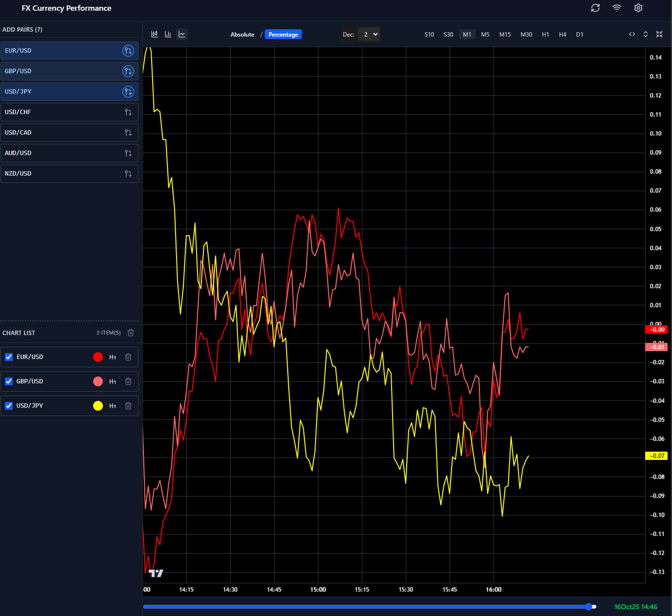Select the M30 timeframe
672x616 pixels.
pyautogui.click(x=527, y=35)
